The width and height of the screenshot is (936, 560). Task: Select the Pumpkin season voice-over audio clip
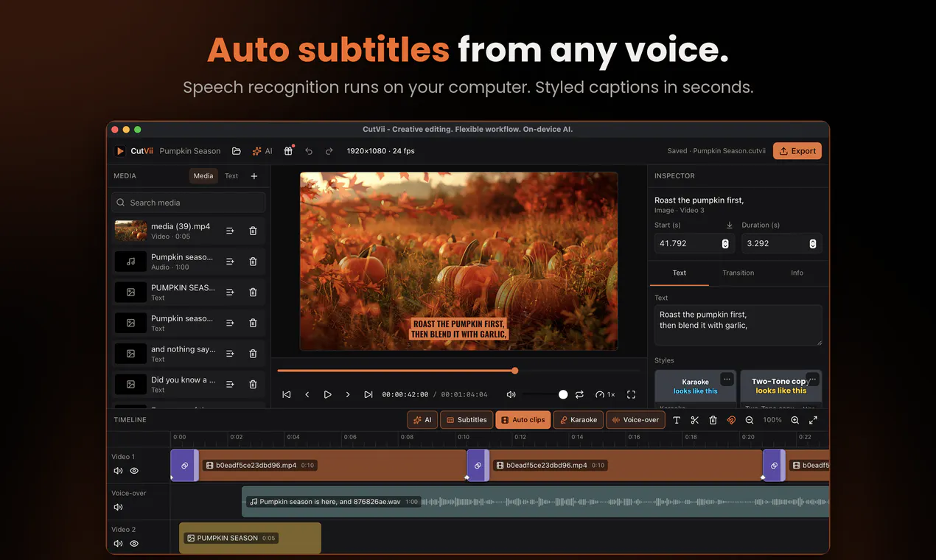536,502
